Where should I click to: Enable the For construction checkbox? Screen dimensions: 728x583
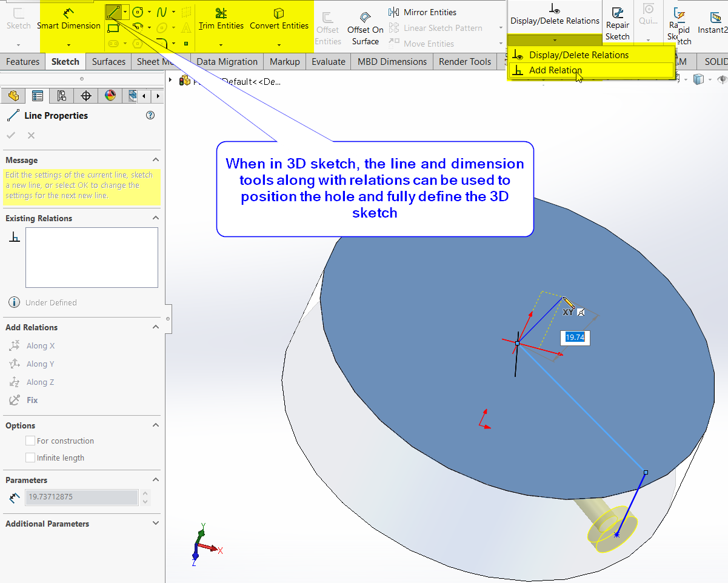coord(30,441)
